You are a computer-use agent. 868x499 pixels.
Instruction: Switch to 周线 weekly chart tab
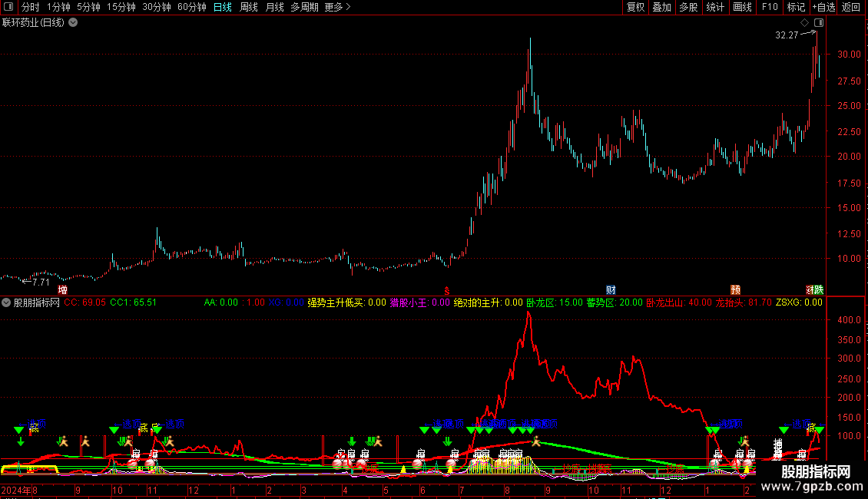coord(249,7)
